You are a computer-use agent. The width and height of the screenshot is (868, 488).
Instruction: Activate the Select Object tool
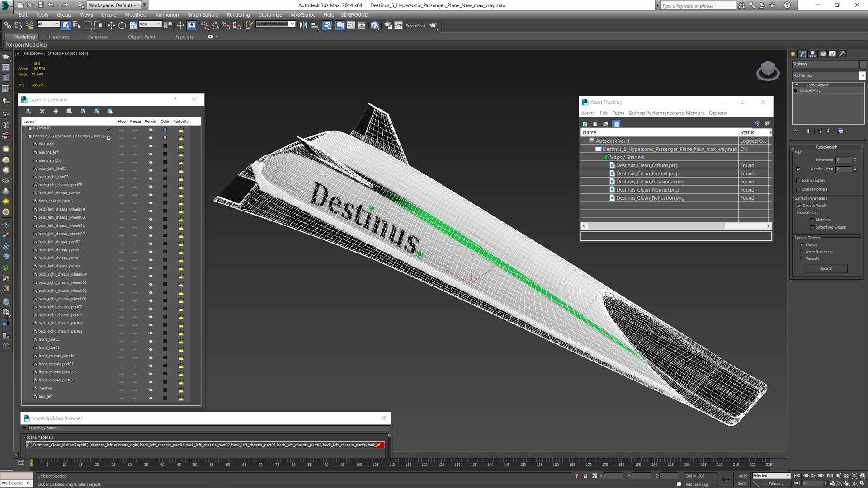pyautogui.click(x=66, y=25)
